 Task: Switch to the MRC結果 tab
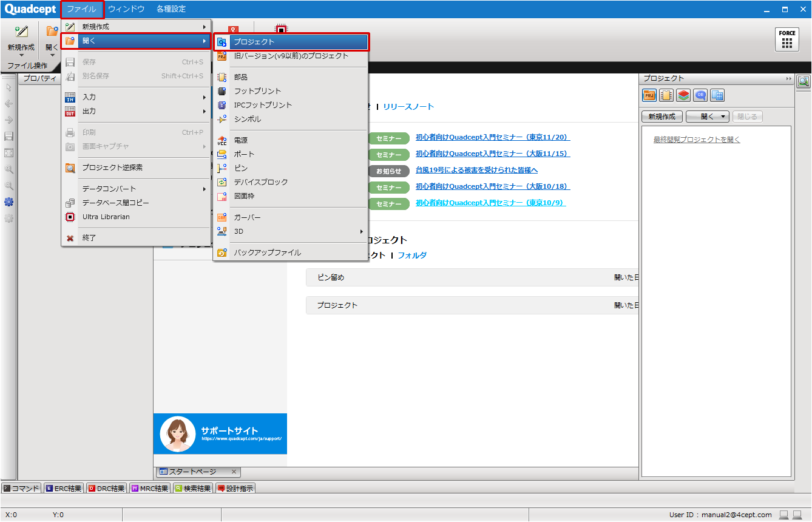coord(150,488)
